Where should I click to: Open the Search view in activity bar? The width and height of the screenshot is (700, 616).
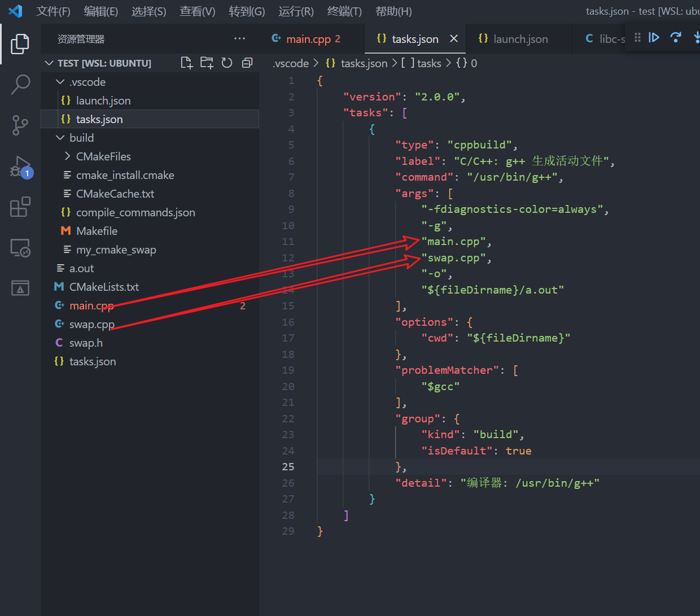coord(20,84)
